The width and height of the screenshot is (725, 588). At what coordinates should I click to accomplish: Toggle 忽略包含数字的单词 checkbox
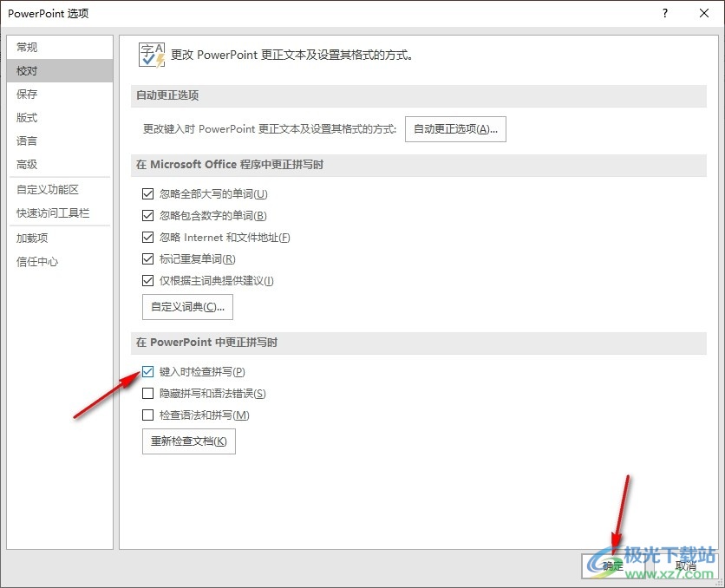click(x=147, y=216)
